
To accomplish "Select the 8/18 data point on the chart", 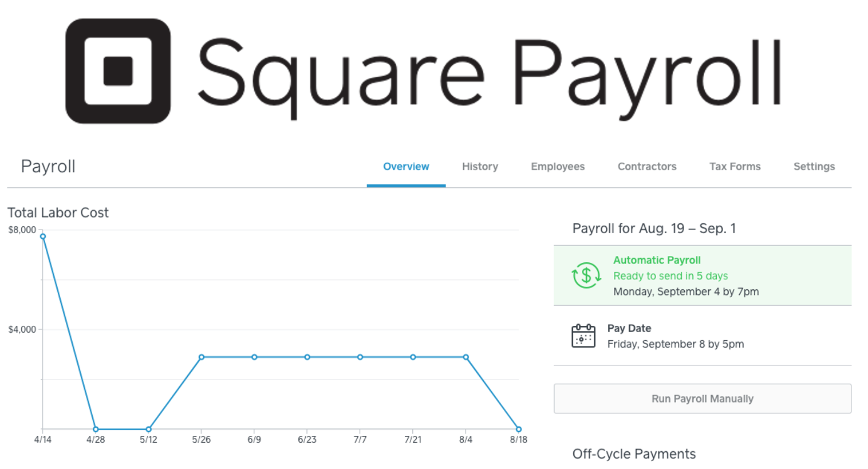I will (519, 428).
